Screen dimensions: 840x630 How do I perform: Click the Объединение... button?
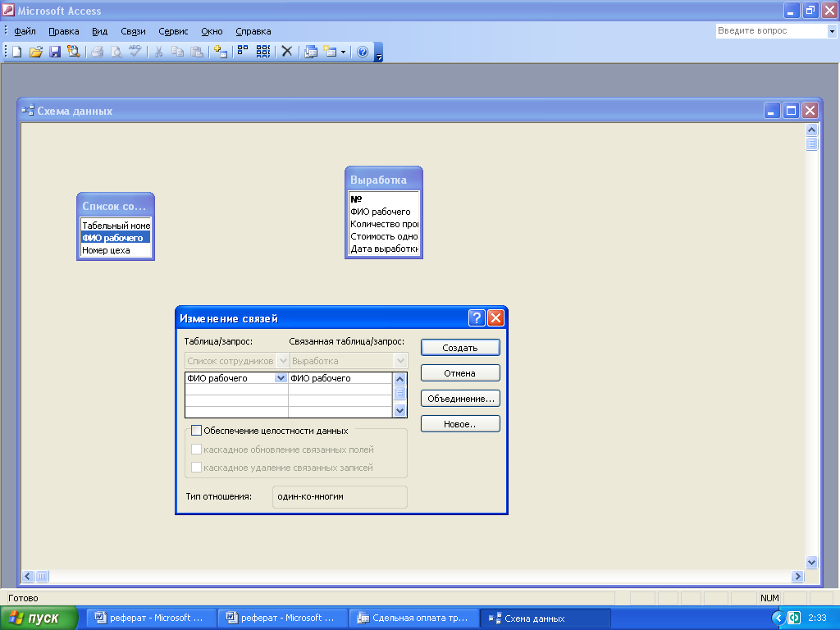pyautogui.click(x=460, y=398)
